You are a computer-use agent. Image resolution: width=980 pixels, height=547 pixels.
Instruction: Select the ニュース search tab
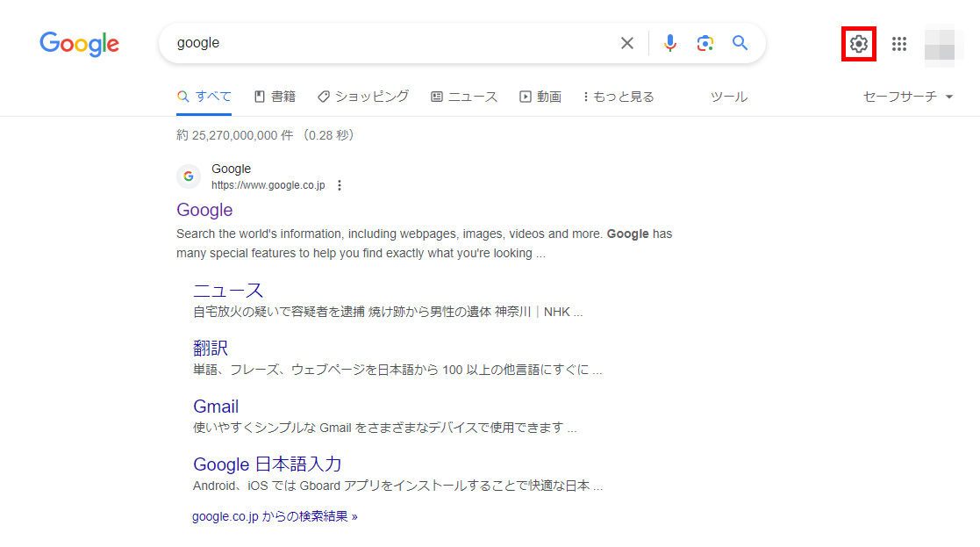464,97
